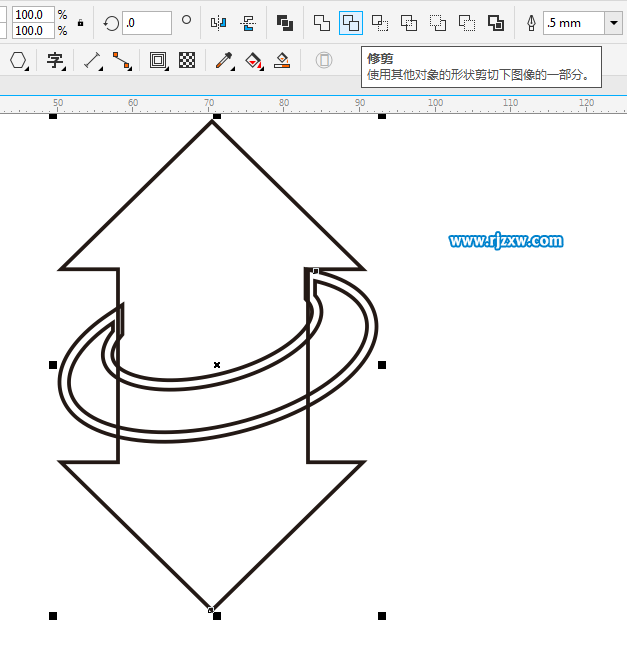The width and height of the screenshot is (627, 663).
Task: Click the ruler mark labeled 70
Action: click(x=209, y=103)
